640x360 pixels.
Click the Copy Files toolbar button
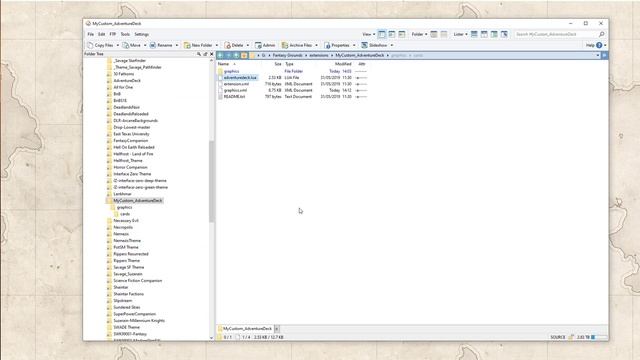(100, 45)
